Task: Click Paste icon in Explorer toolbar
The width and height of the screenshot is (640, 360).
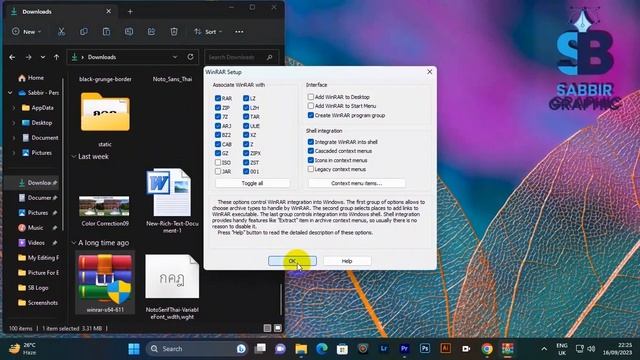Action: click(x=106, y=31)
